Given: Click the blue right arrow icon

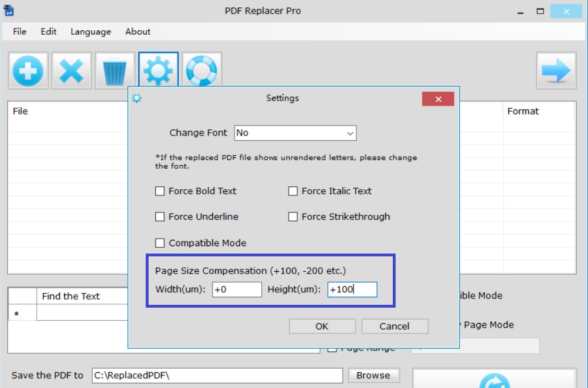Looking at the screenshot, I should pyautogui.click(x=556, y=71).
